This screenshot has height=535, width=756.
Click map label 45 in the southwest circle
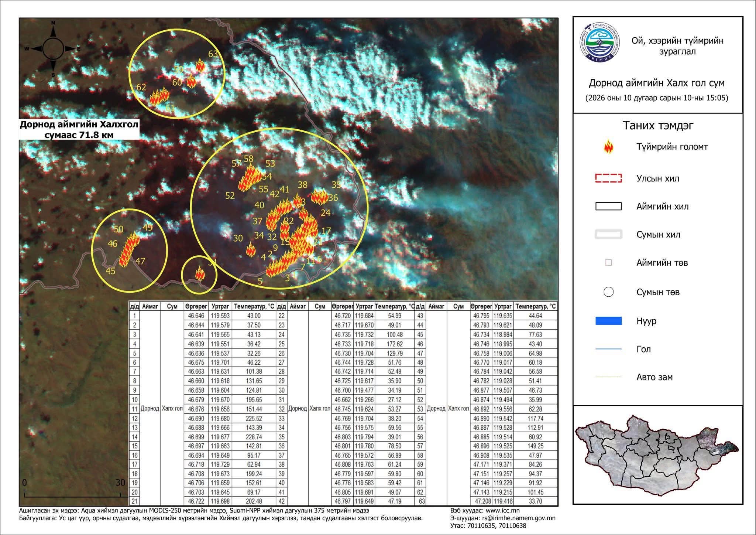pos(111,271)
